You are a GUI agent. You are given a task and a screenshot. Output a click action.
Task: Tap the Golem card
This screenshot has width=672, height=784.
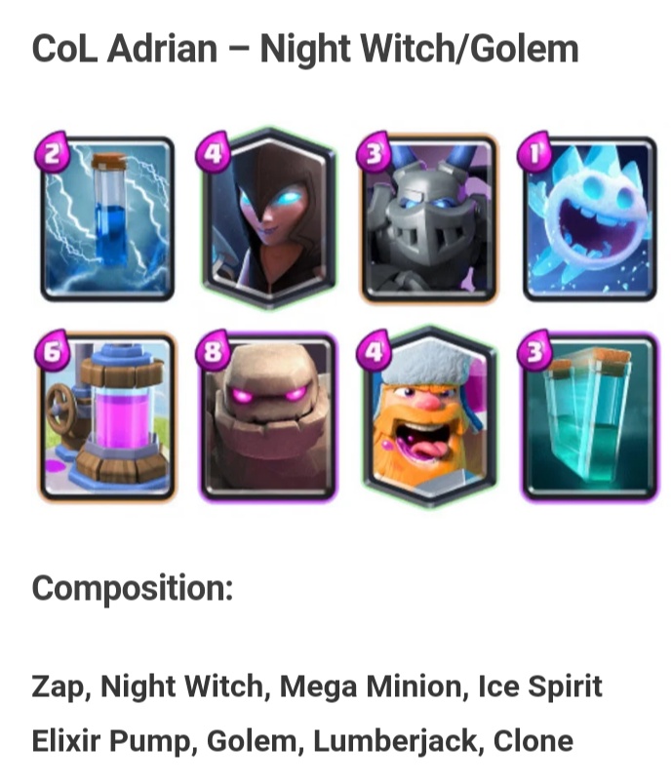coord(269,417)
